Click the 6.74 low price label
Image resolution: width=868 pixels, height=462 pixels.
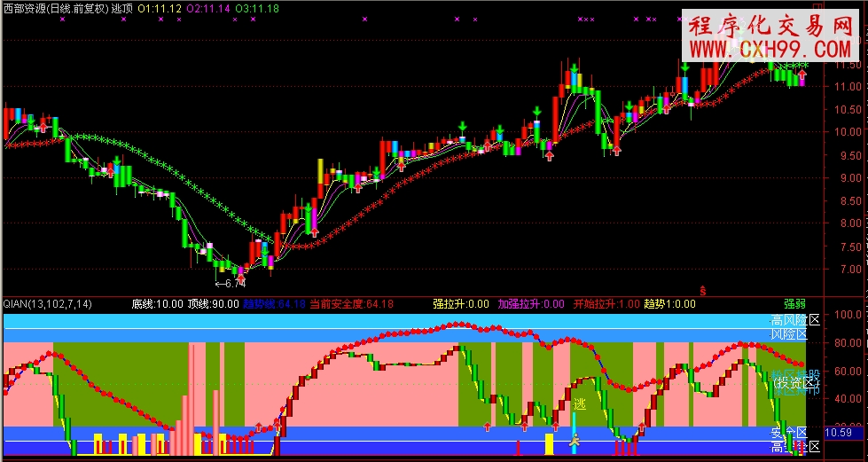click(230, 284)
